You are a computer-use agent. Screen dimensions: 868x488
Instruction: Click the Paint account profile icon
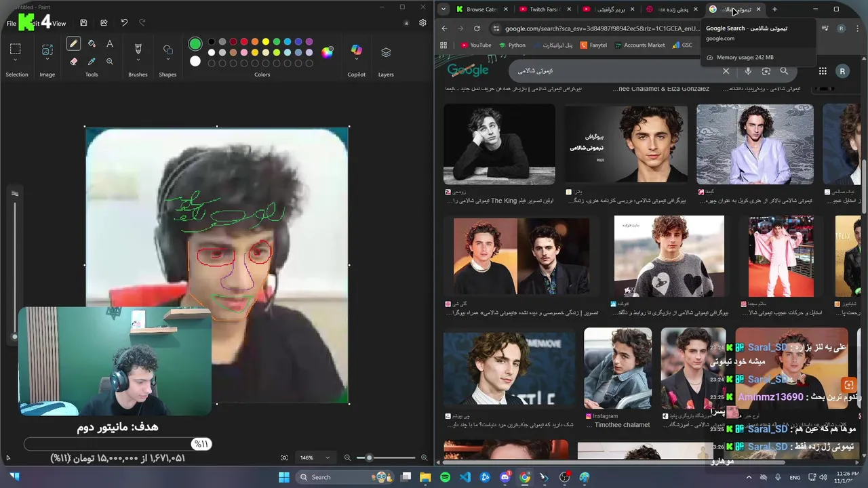click(x=406, y=23)
